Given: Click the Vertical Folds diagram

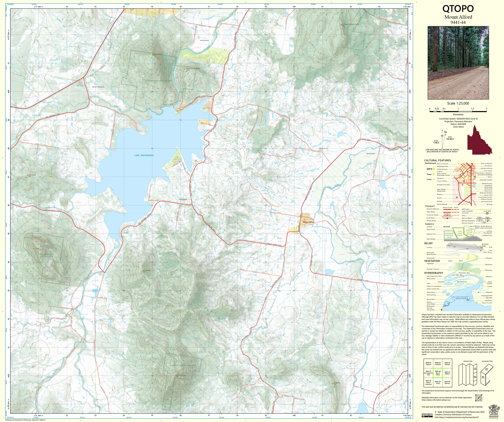Looking at the screenshot, I should (468, 375).
